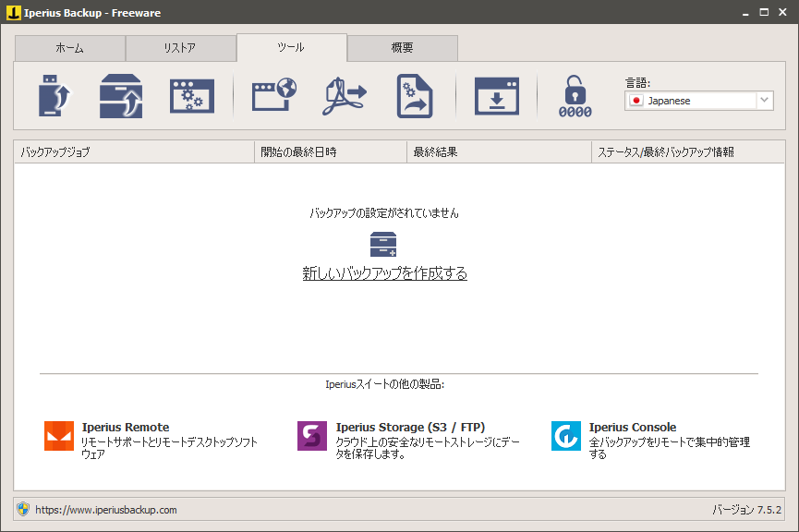Click the 開始の最終日時 column header
Image resolution: width=799 pixels, height=532 pixels.
(331, 151)
